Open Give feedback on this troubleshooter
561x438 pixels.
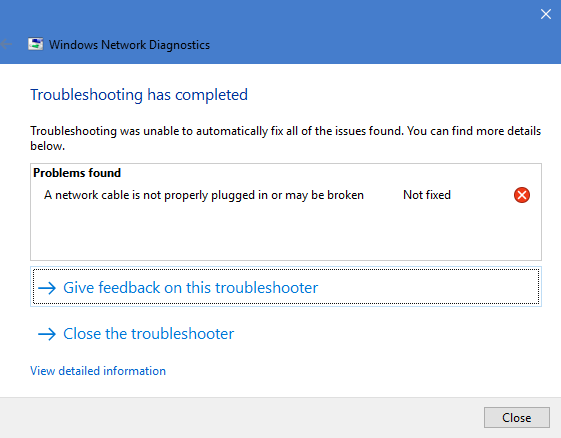point(286,287)
